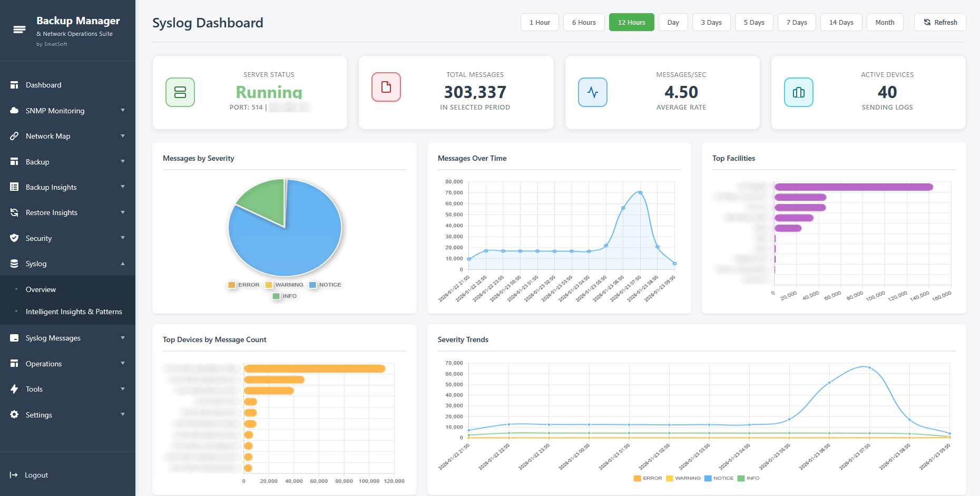Click the Logout arrow icon
Screen dimensions: 980x496
[x=14, y=475]
